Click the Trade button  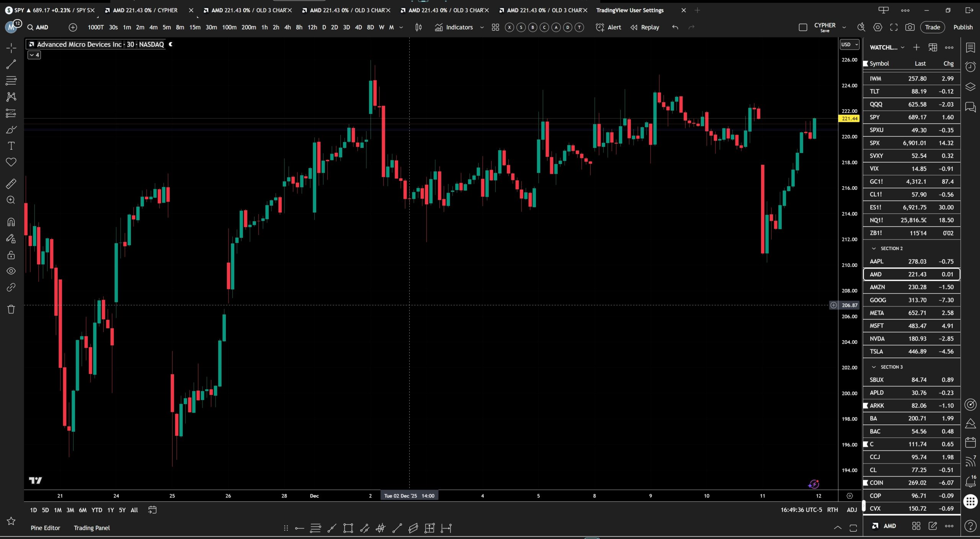click(x=932, y=27)
